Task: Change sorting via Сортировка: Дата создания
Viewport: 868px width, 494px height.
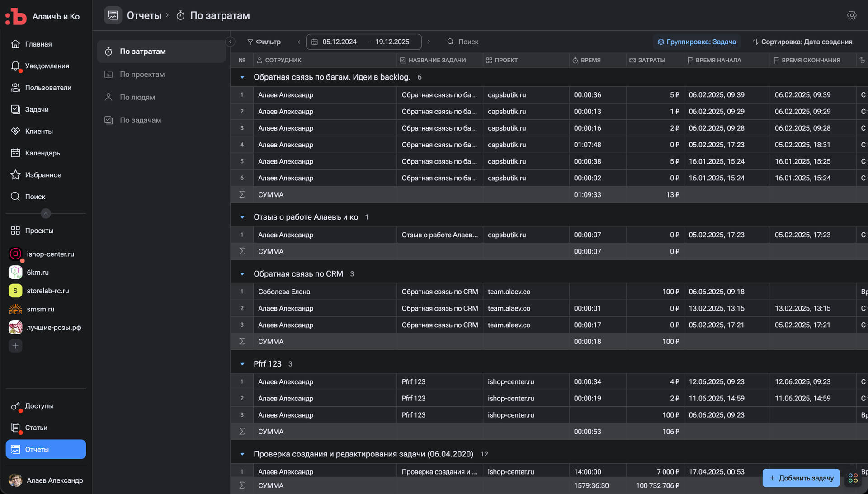Action: [x=802, y=42]
